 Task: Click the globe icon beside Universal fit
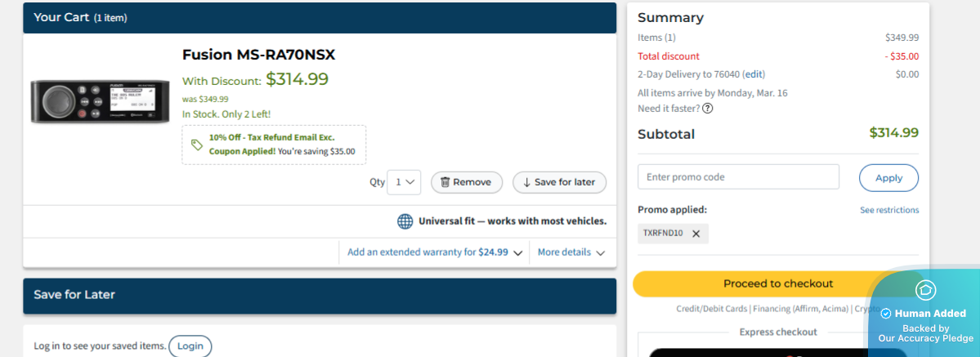[x=405, y=221]
